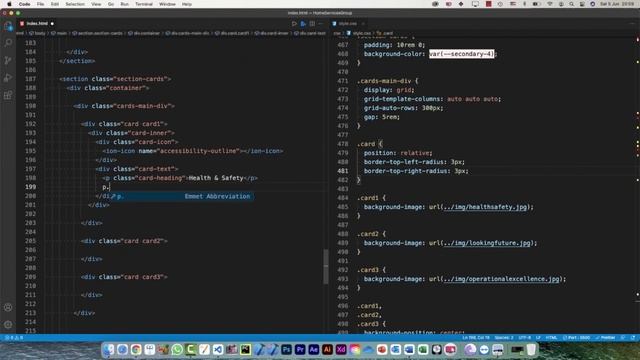Launch Illustrator from the Dock
640x360 pixels.
(327, 349)
